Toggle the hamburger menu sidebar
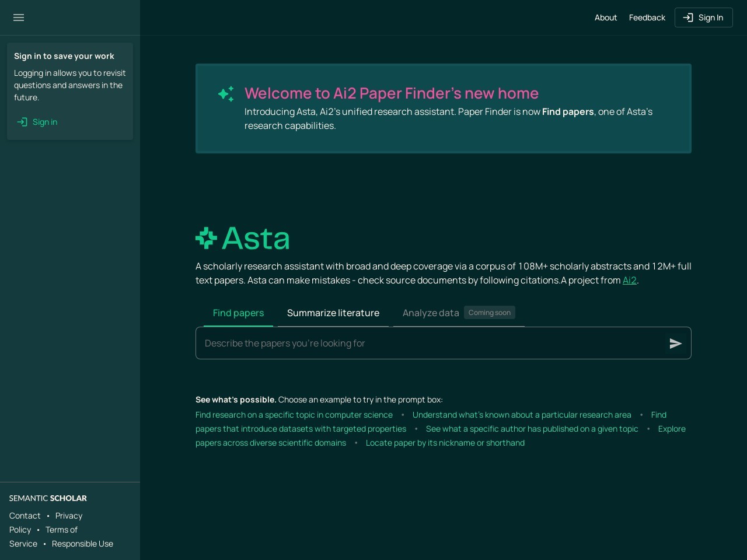The image size is (747, 560). coord(19,17)
